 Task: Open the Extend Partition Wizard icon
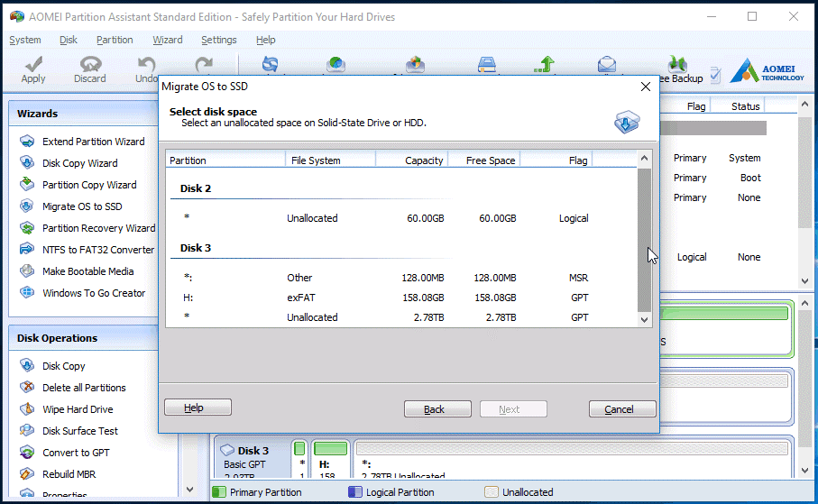click(27, 142)
